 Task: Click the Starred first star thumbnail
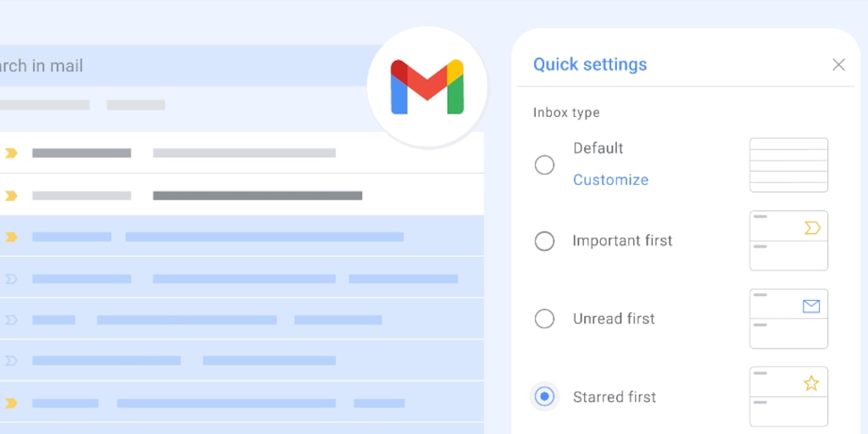pos(788,396)
